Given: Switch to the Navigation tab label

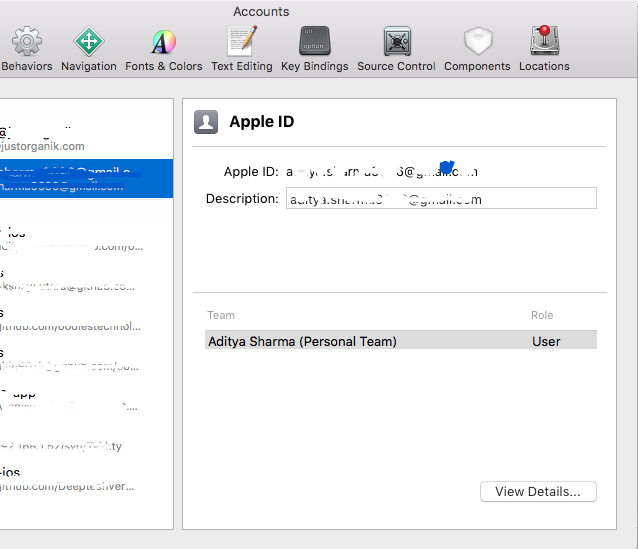Looking at the screenshot, I should (x=89, y=66).
